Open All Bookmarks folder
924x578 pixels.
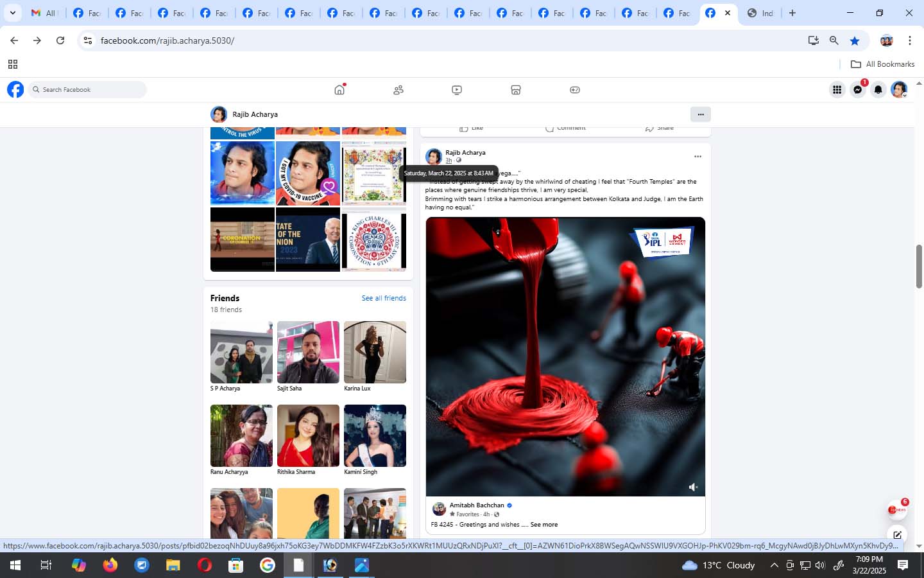pyautogui.click(x=882, y=64)
